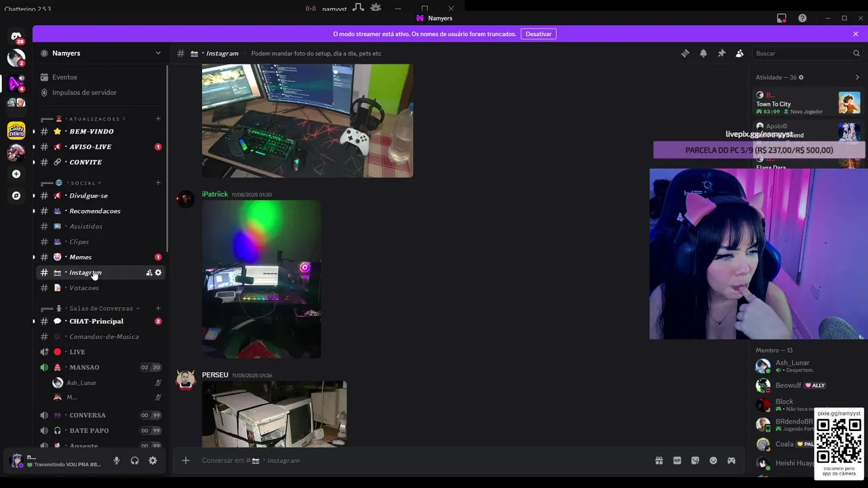Open iPatriick's RGB setup photo
Image resolution: width=868 pixels, height=488 pixels.
(261, 279)
